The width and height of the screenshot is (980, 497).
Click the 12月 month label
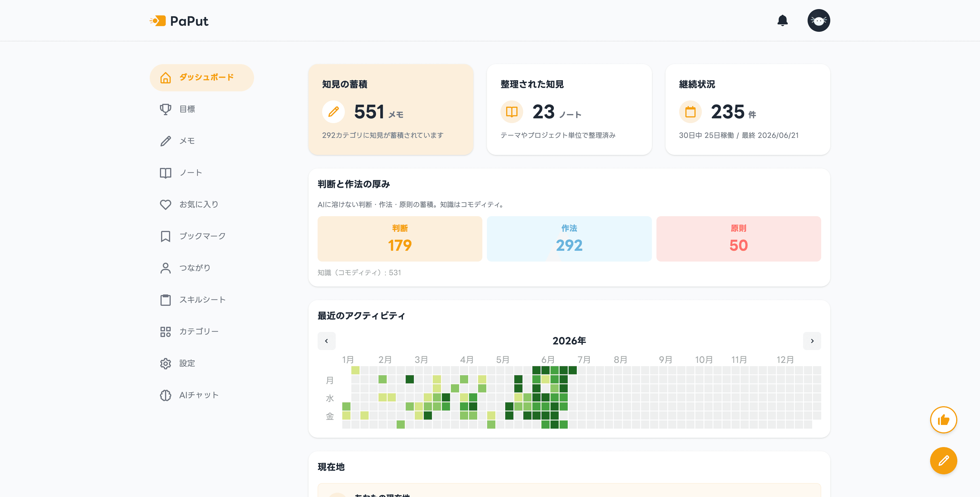785,360
